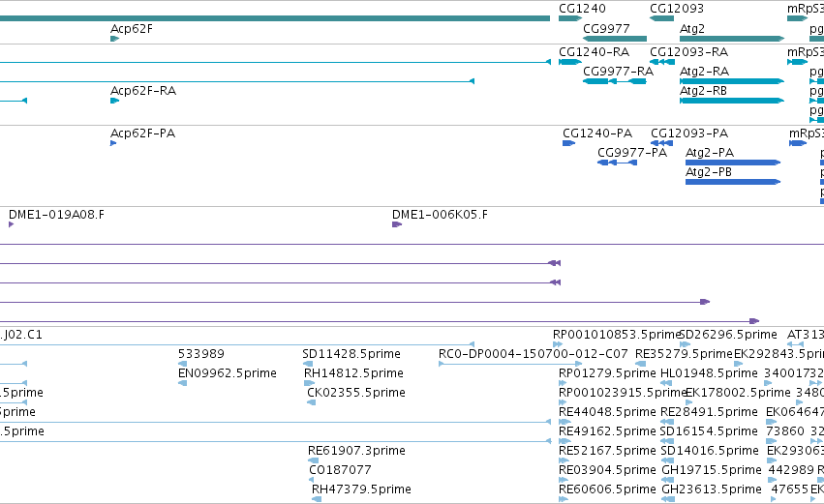Image resolution: width=824 pixels, height=504 pixels.
Task: Click the EN09962.5prime EST arrow
Action: tap(182, 383)
